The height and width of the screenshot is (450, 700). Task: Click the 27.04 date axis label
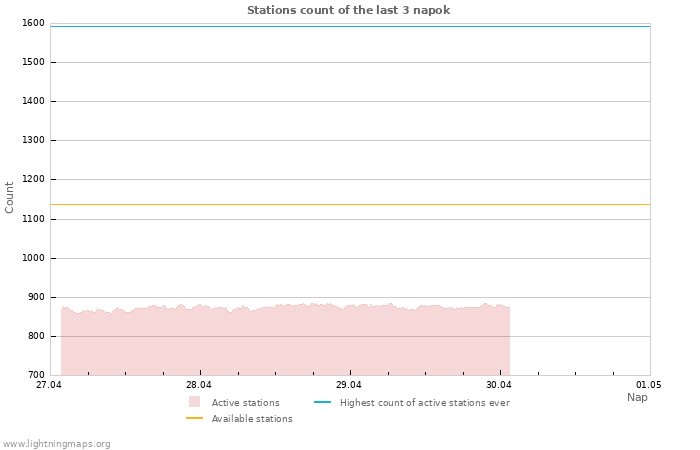pos(49,385)
